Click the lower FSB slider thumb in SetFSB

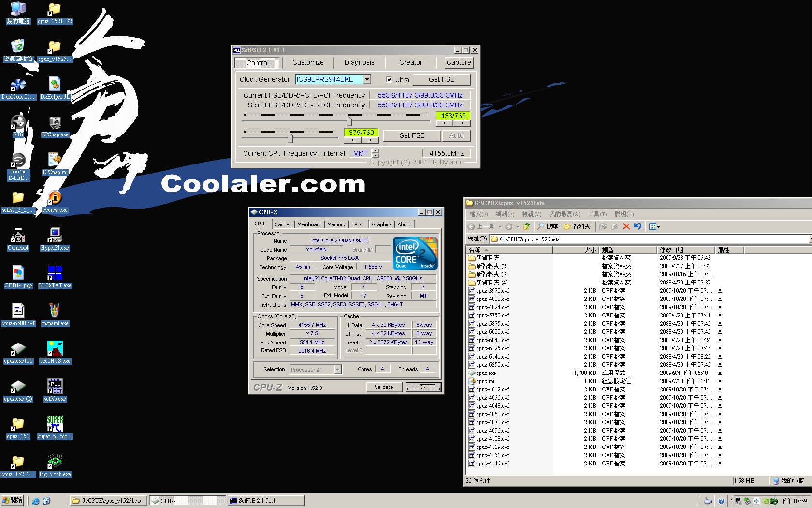pyautogui.click(x=290, y=138)
